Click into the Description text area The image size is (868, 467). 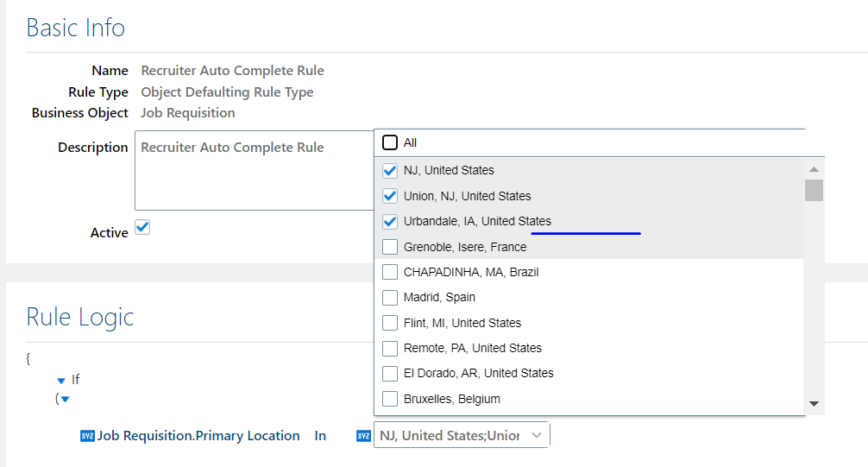tap(255, 170)
